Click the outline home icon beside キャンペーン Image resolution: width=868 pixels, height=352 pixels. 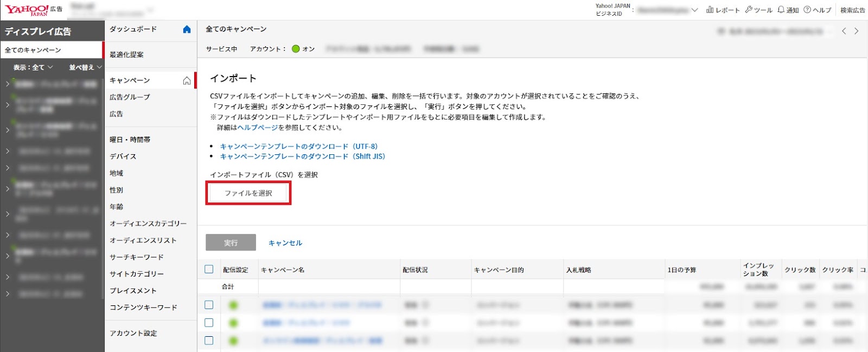point(187,80)
